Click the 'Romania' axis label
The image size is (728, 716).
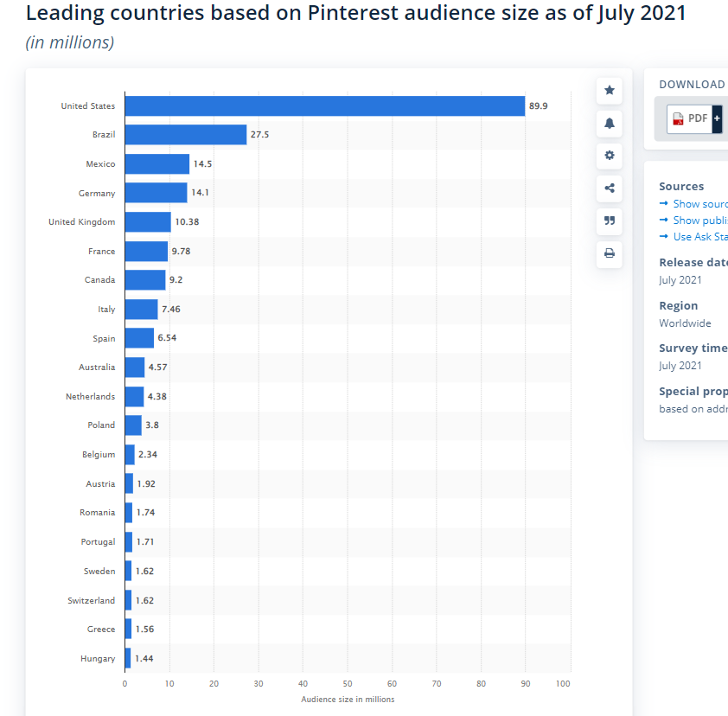[x=97, y=513]
